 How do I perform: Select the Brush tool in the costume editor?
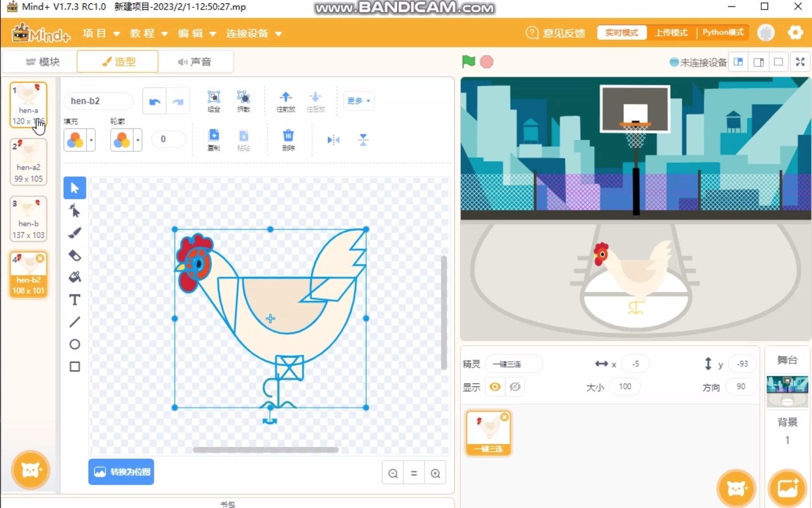click(x=75, y=232)
